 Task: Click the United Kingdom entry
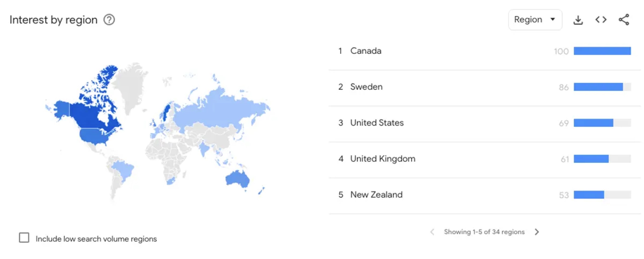pos(383,159)
